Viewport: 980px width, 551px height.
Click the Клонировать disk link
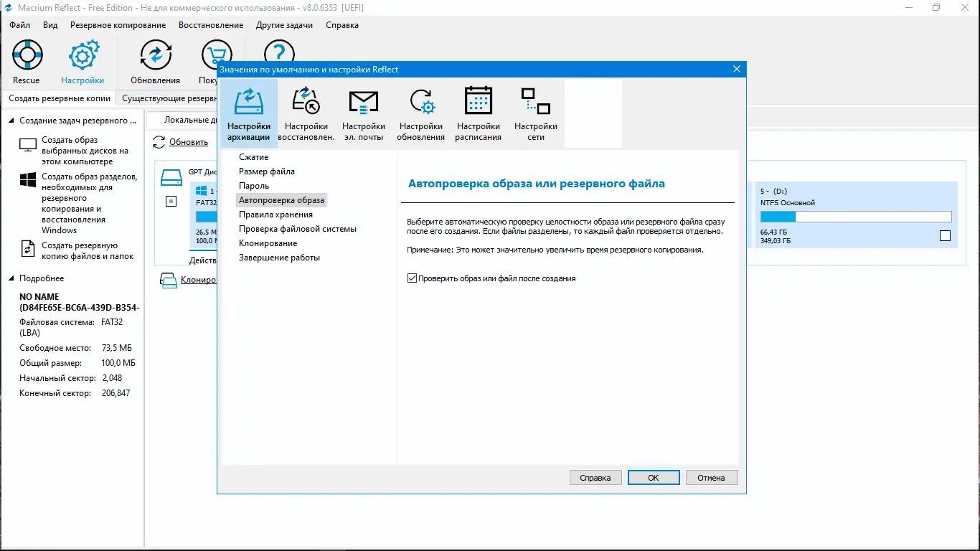click(199, 280)
